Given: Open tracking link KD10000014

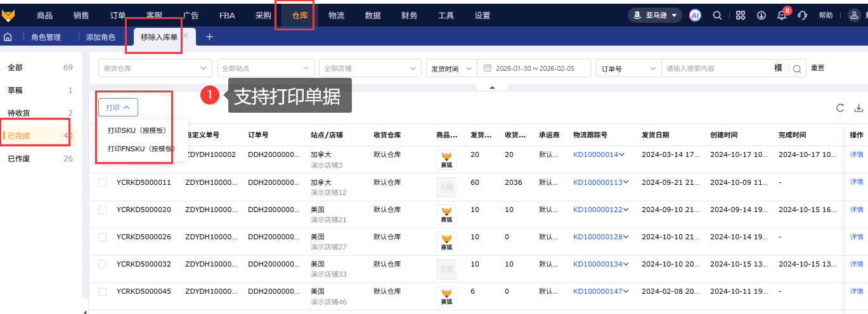Looking at the screenshot, I should pyautogui.click(x=595, y=154).
